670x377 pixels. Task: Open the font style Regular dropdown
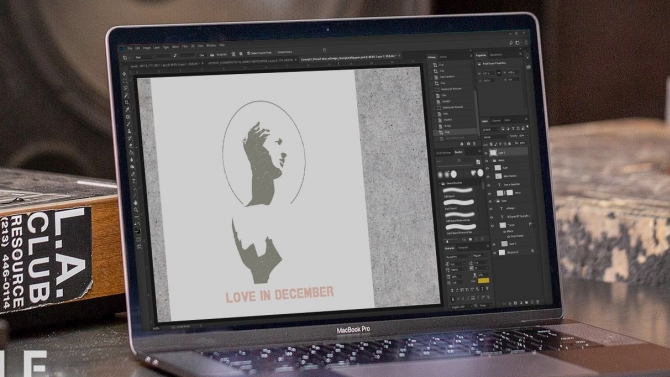(480, 256)
